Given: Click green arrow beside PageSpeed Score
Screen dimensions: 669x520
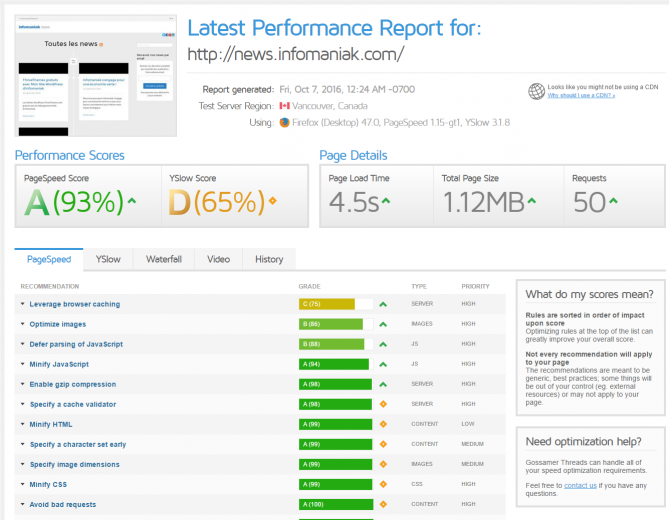Looking at the screenshot, I should point(132,200).
